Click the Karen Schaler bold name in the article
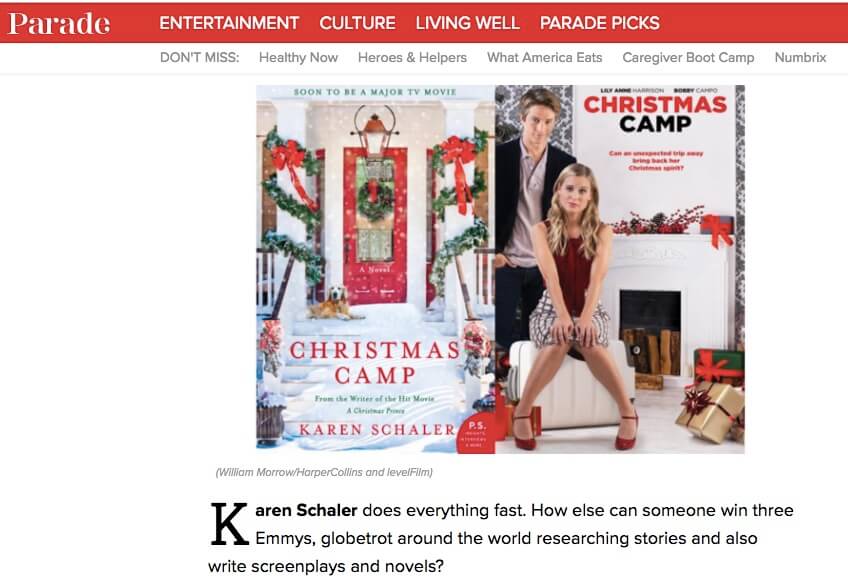Screen dimensions: 848x584 coord(306,510)
